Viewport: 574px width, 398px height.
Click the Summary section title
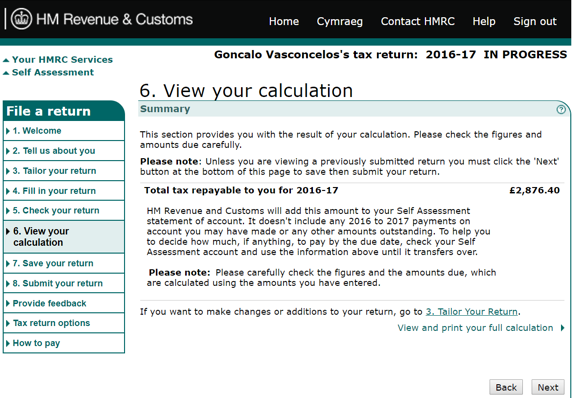[x=165, y=109]
